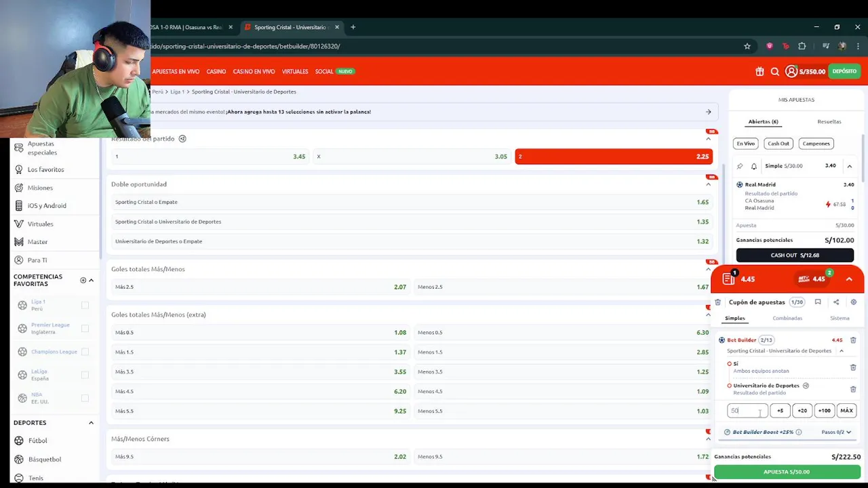The height and width of the screenshot is (488, 868).
Task: Pin the Real Madrid open bet
Action: tap(740, 166)
